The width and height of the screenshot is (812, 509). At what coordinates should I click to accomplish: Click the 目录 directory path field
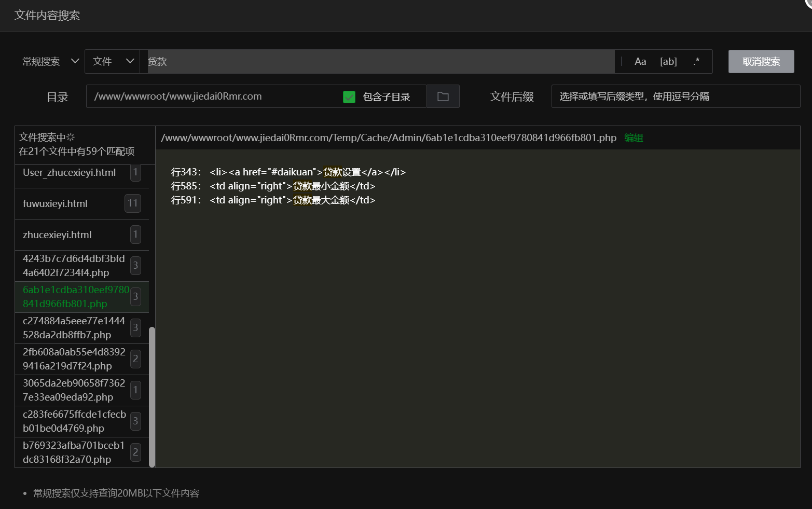(213, 97)
